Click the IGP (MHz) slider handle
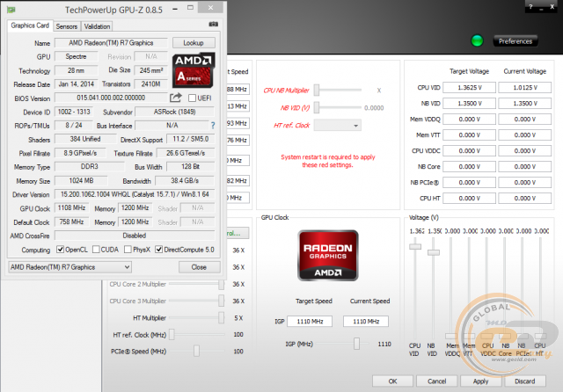 (x=356, y=344)
